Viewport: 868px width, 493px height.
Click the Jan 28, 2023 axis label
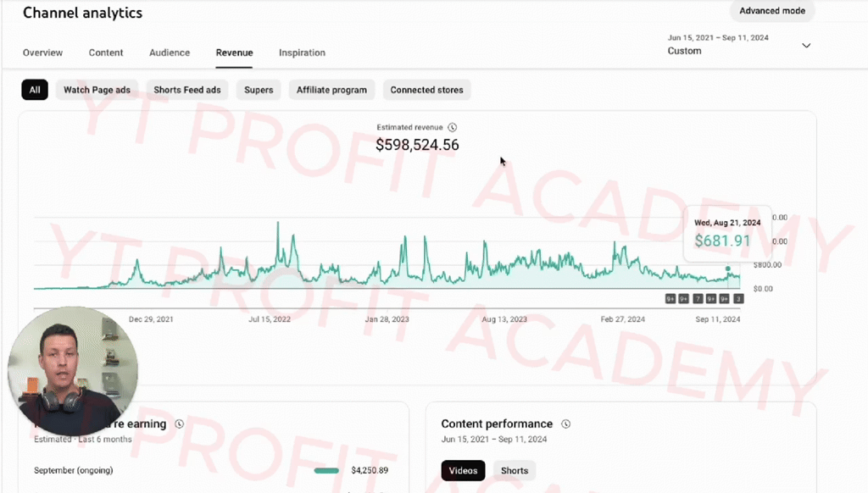click(387, 319)
